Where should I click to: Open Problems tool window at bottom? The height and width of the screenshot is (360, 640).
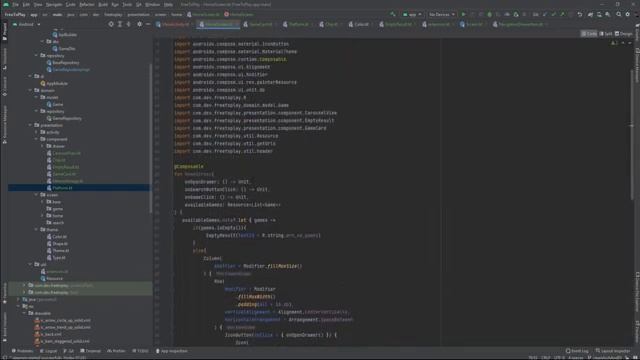[x=22, y=351]
